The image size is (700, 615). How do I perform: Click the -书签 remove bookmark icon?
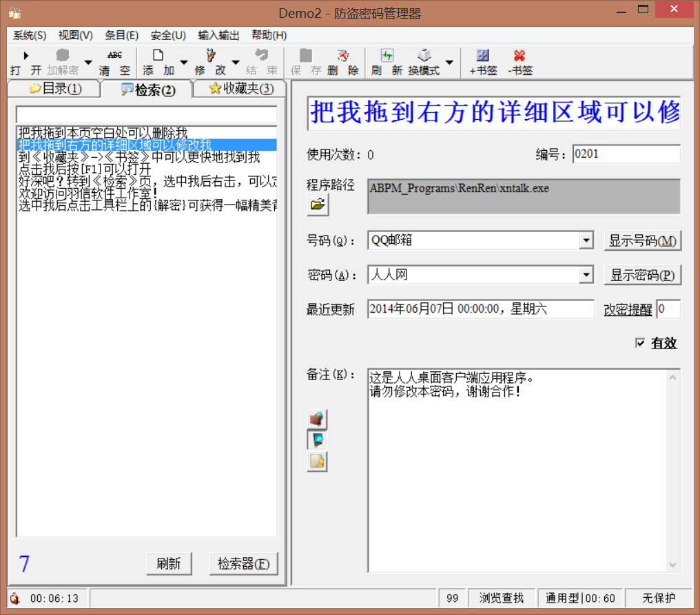point(519,61)
